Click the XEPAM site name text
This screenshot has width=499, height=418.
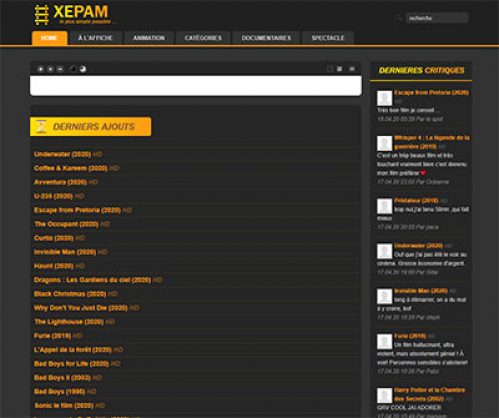(81, 12)
